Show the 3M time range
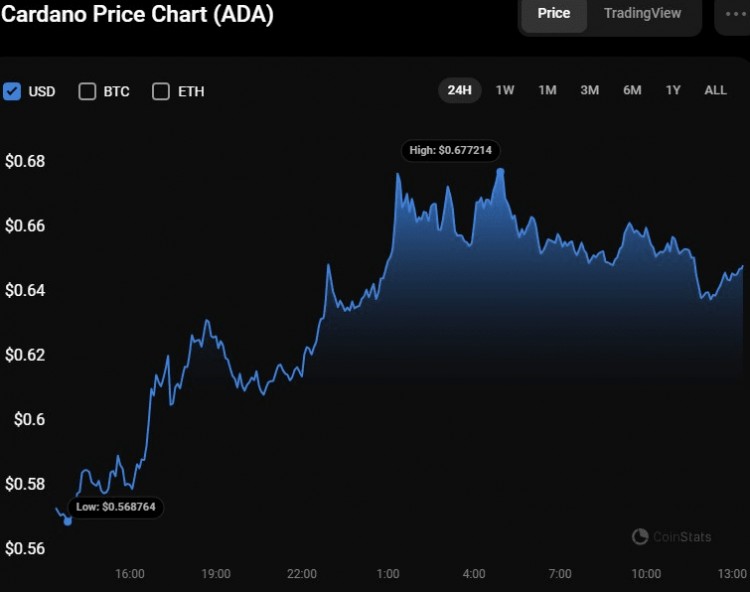Image resolution: width=750 pixels, height=592 pixels. [589, 90]
